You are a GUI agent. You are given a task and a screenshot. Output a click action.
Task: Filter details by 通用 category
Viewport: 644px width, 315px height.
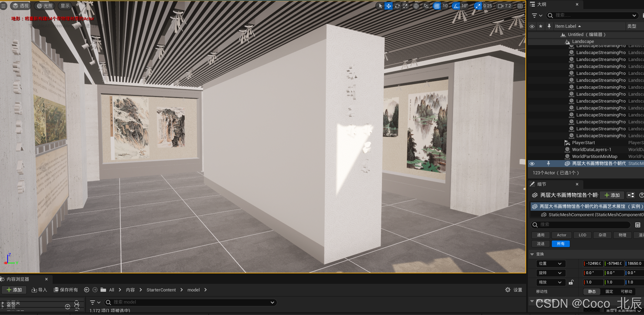click(x=541, y=235)
